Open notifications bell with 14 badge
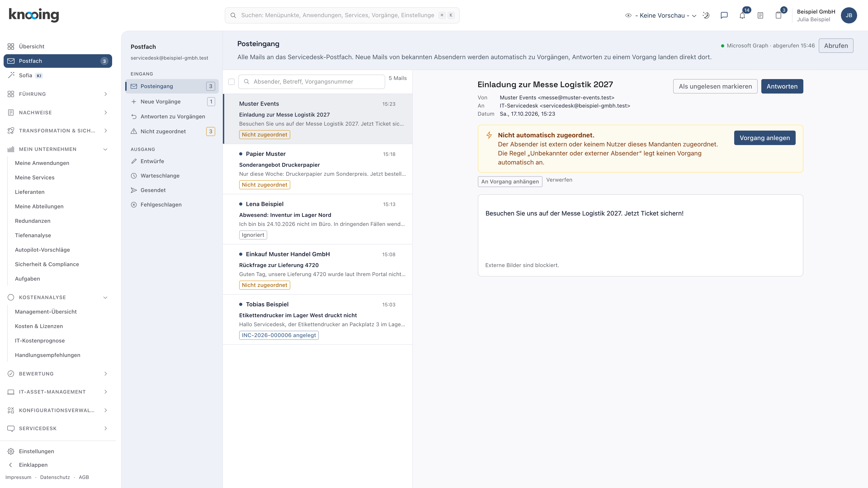868x488 pixels. 742,16
